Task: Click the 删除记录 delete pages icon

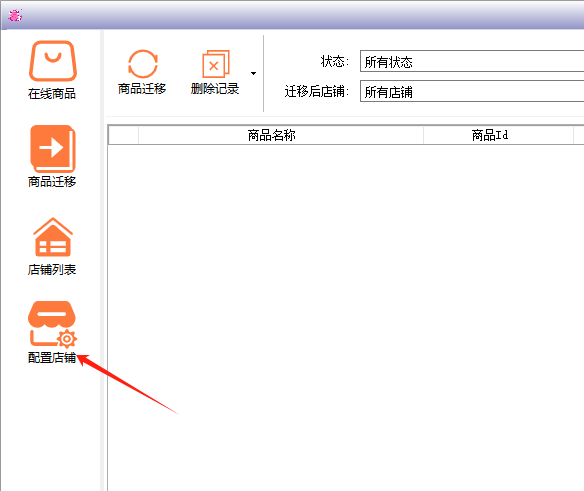Action: pos(216,64)
